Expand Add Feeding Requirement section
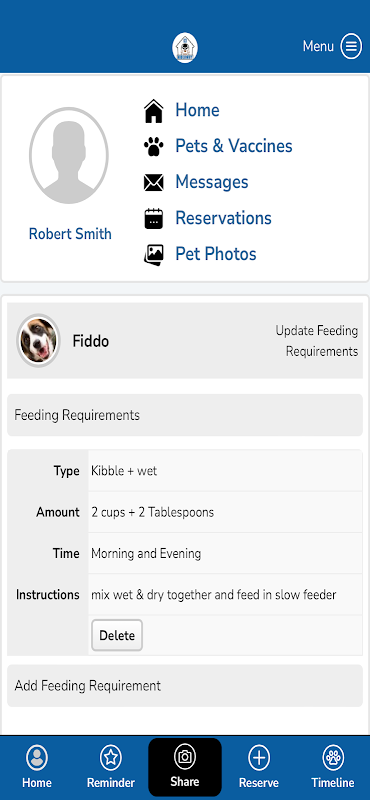370x800 pixels. [x=185, y=686]
